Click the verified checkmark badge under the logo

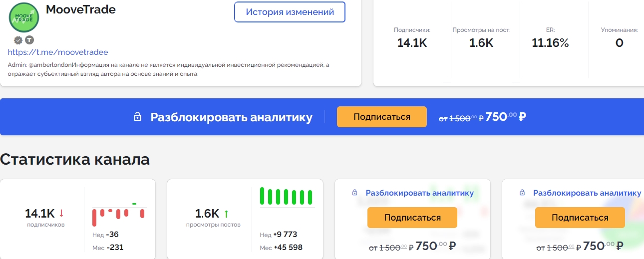coord(18,40)
